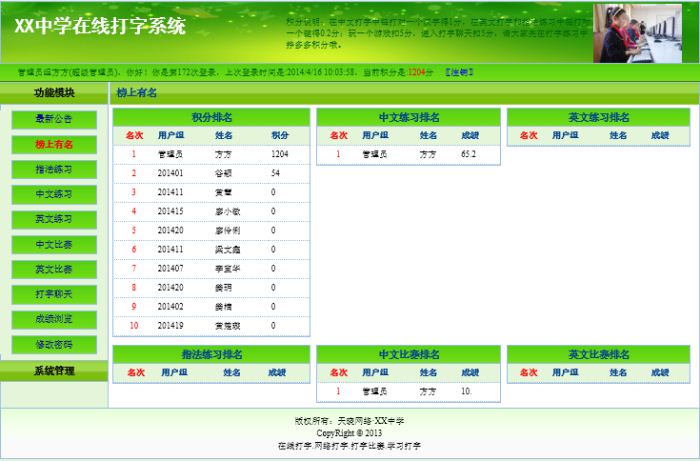Open the 中文练习 page
The height and width of the screenshot is (461, 700).
click(54, 194)
